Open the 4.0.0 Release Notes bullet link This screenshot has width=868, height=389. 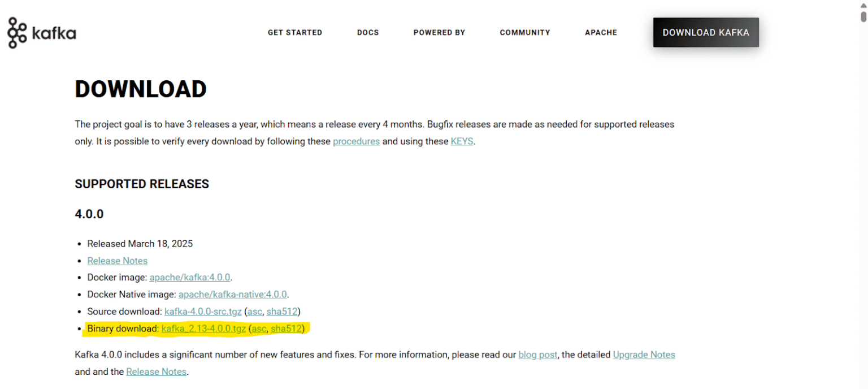coord(118,261)
